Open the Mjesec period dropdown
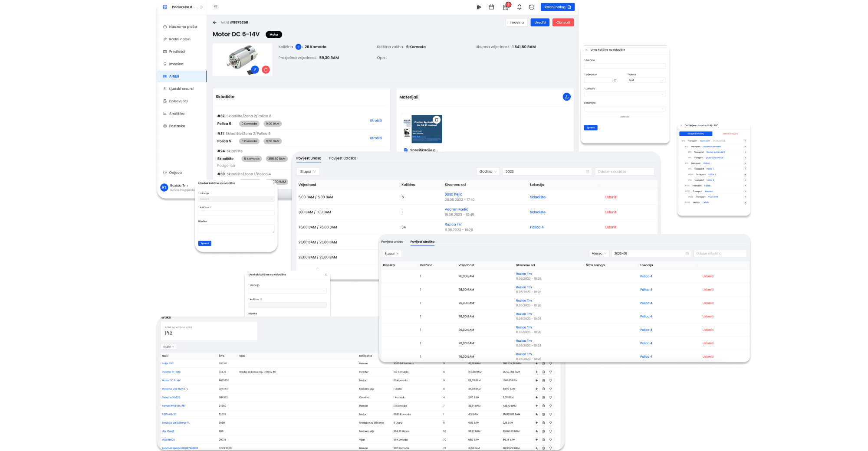 pos(599,254)
